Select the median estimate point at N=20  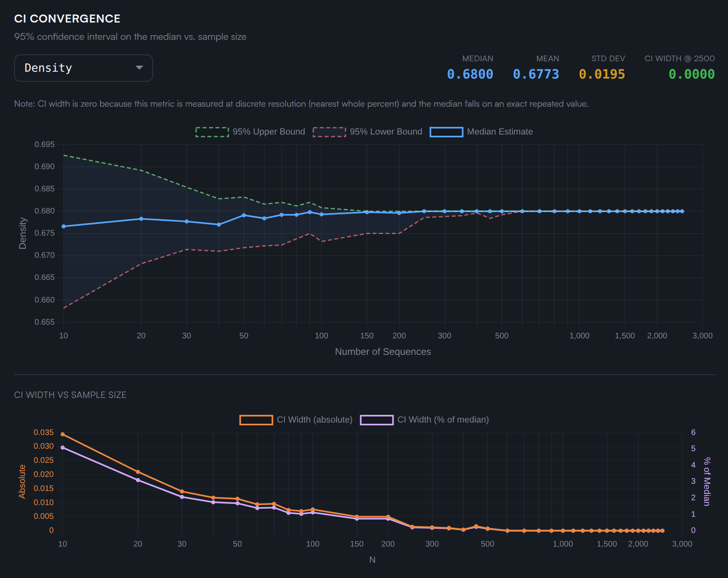click(141, 219)
